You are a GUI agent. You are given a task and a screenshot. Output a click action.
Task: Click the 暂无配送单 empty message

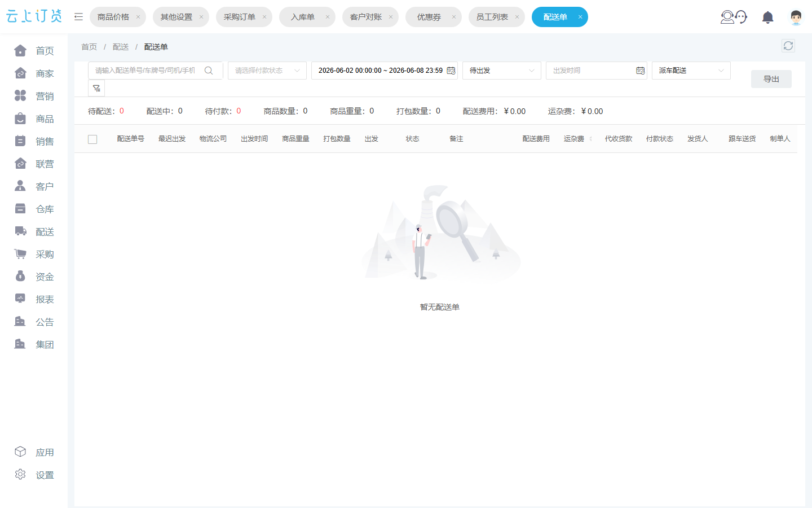[440, 307]
